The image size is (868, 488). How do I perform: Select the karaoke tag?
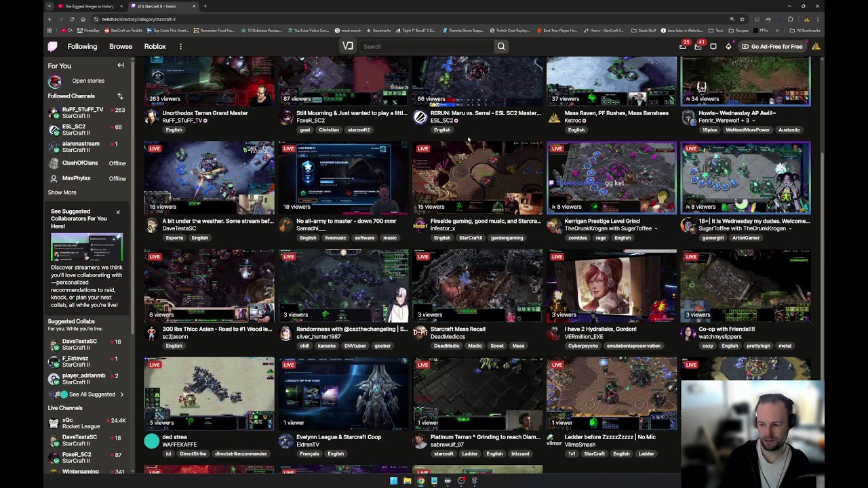pyautogui.click(x=327, y=346)
